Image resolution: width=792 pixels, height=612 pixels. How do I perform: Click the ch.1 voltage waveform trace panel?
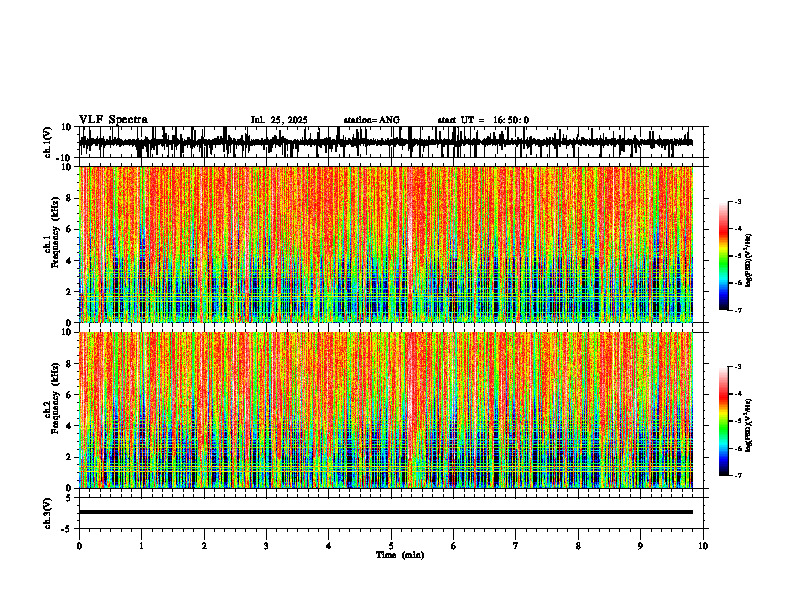coord(393,142)
